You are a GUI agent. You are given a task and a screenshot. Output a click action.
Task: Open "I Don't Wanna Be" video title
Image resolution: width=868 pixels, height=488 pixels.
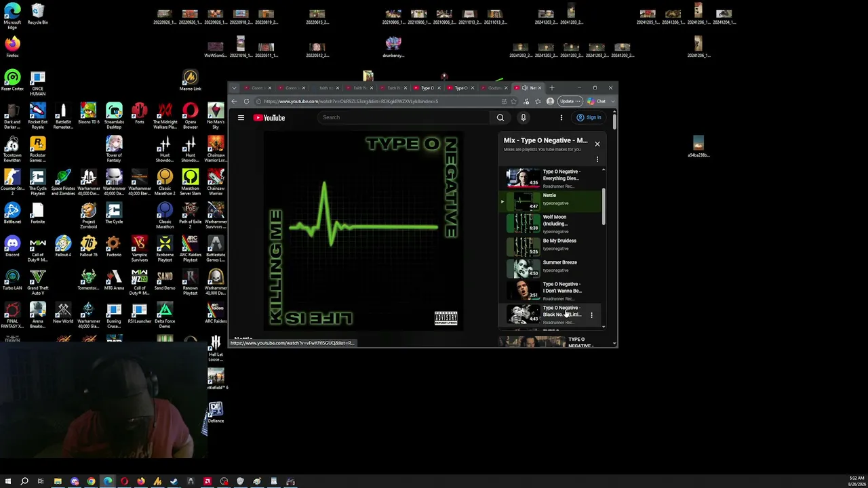[562, 287]
